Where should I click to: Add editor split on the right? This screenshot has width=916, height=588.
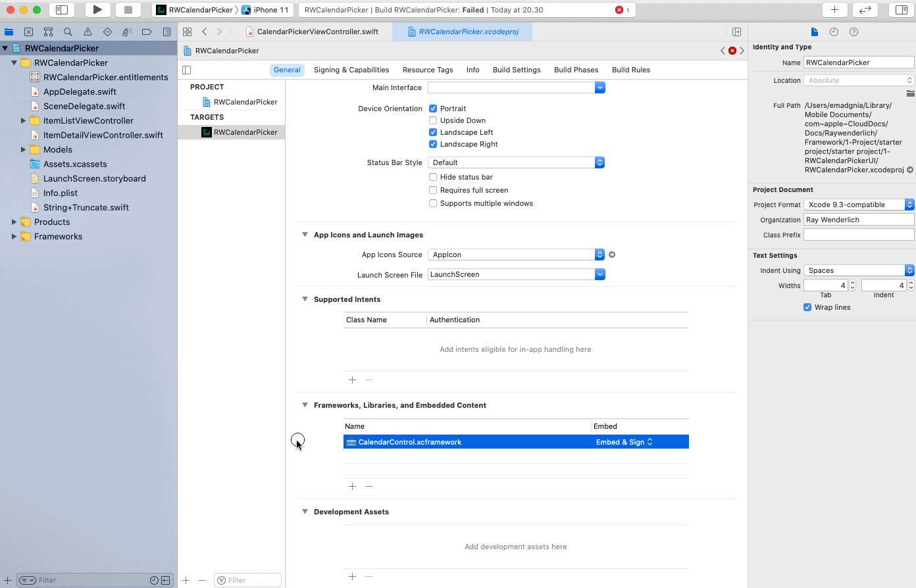(x=737, y=32)
